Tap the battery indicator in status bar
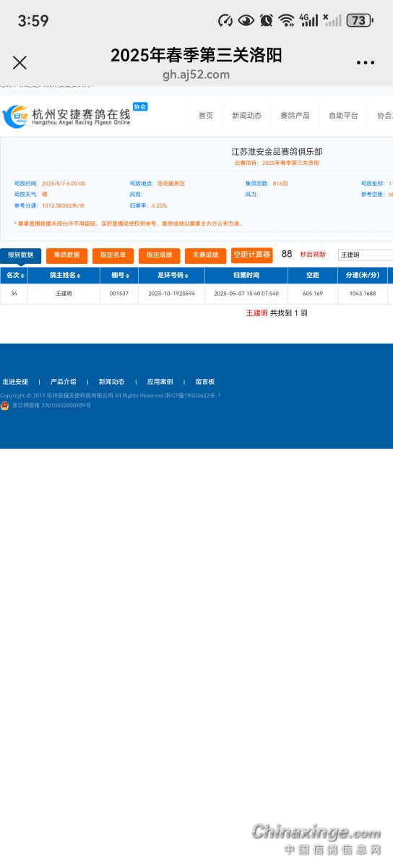Image resolution: width=393 pixels, height=868 pixels. [359, 20]
